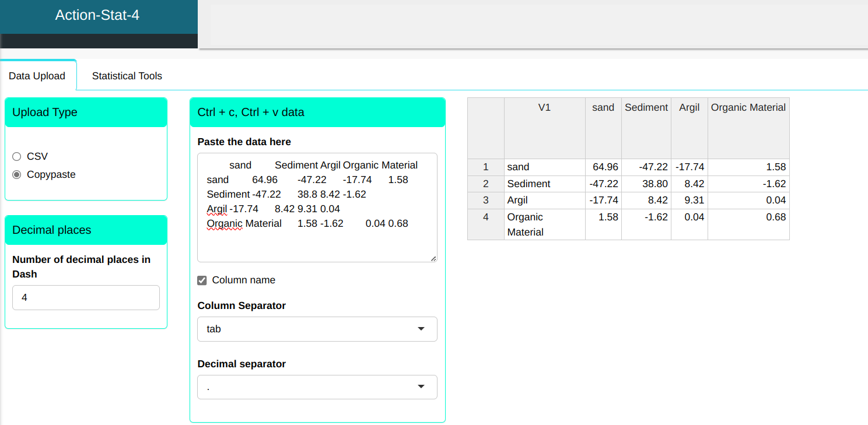Screen dimensions: 868x425
Task: Switch to the Statistical Tools tab
Action: click(x=127, y=76)
